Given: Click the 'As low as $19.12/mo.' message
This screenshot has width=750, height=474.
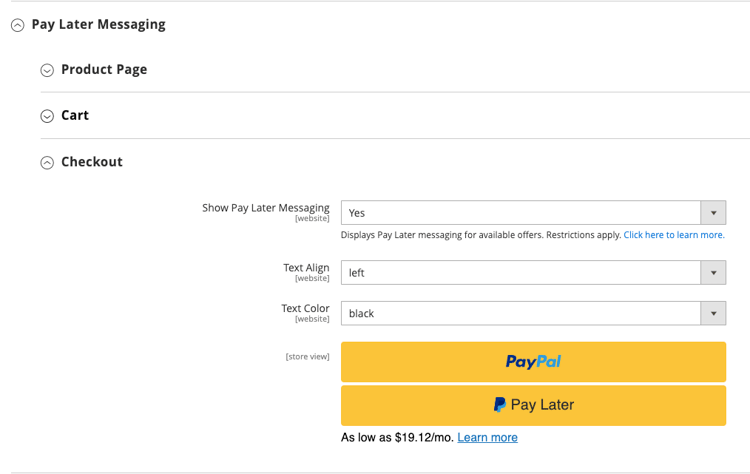Looking at the screenshot, I should tap(397, 438).
